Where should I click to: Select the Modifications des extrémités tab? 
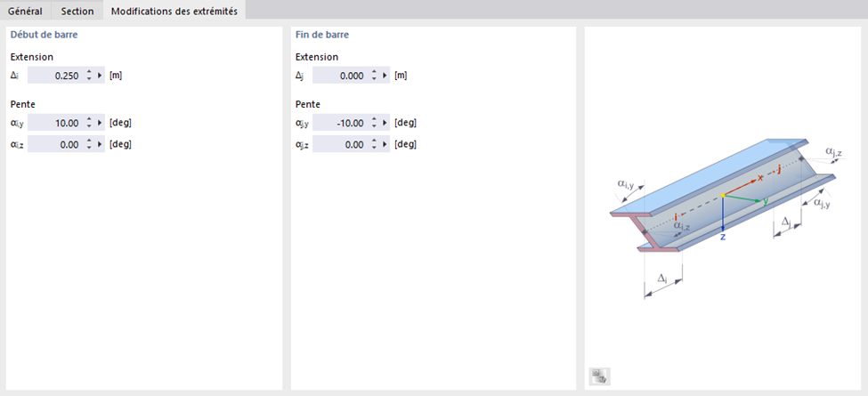pyautogui.click(x=174, y=11)
